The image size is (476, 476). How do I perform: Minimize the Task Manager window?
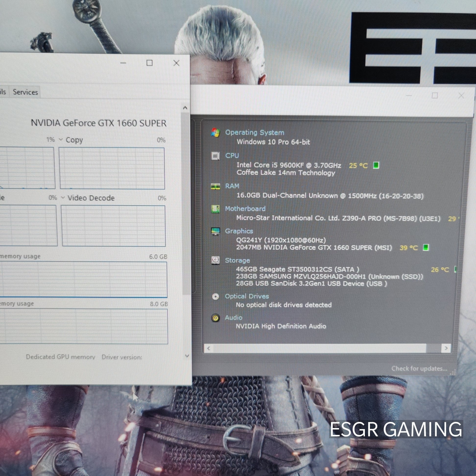pyautogui.click(x=123, y=63)
